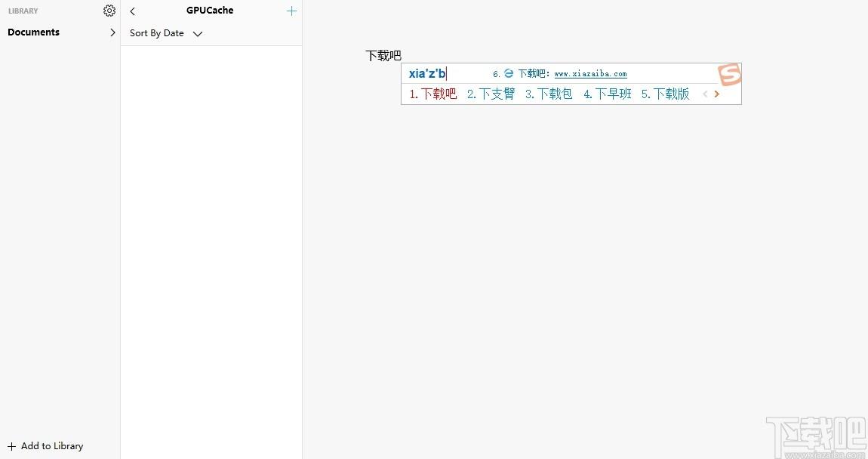Choose IME candidate 3 下载包

pos(549,94)
